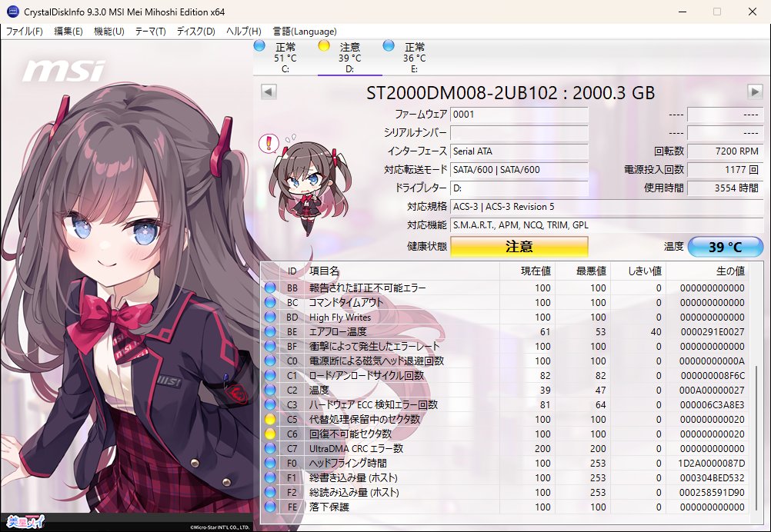The height and width of the screenshot is (532, 771).
Task: Click the 現在値 column header
Action: 528,271
